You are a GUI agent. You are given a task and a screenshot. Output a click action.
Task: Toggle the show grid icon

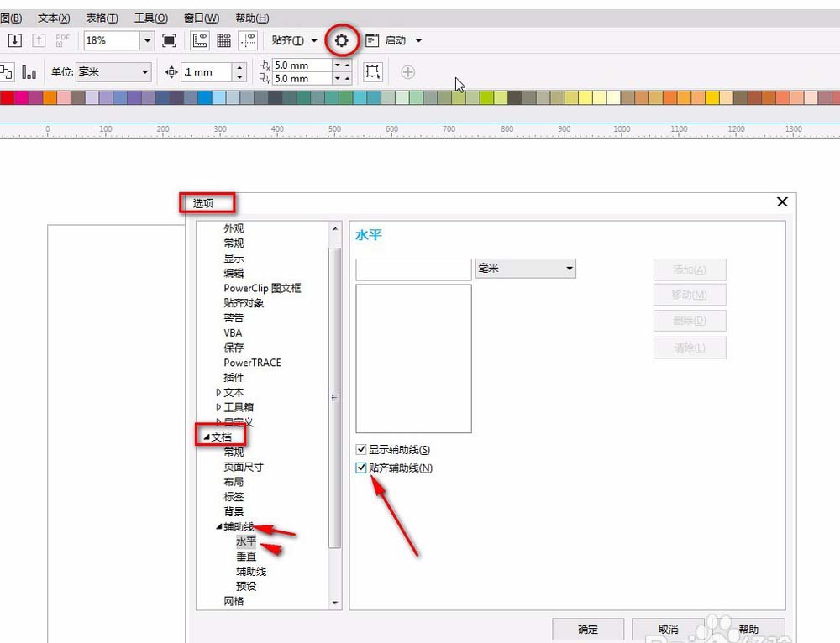224,40
